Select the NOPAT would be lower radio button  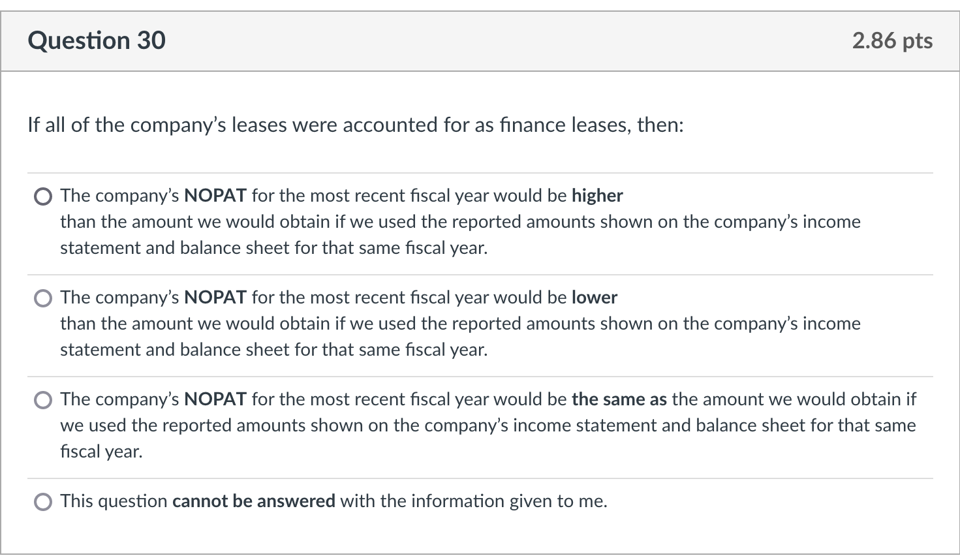43,298
